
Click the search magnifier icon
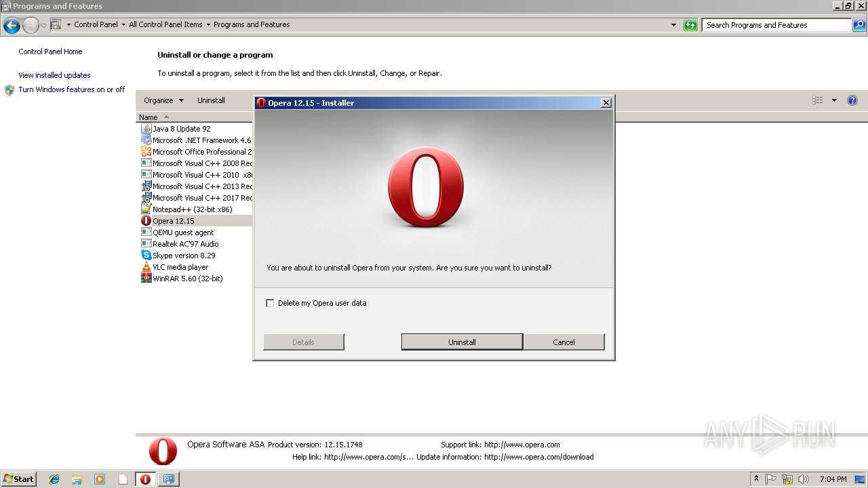coord(859,25)
